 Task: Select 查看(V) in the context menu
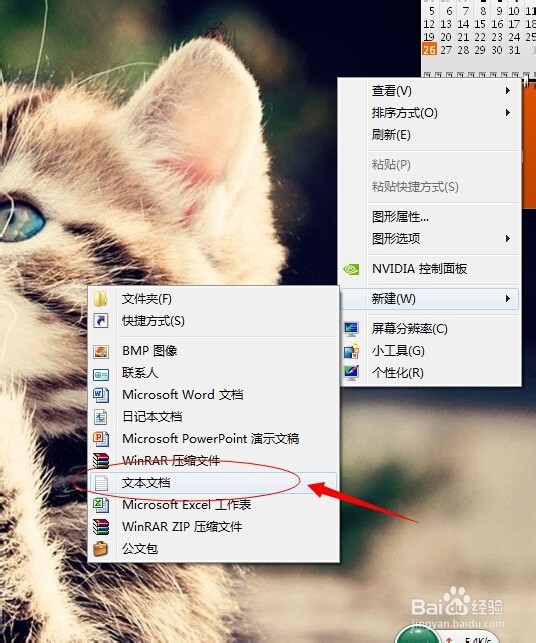point(429,91)
